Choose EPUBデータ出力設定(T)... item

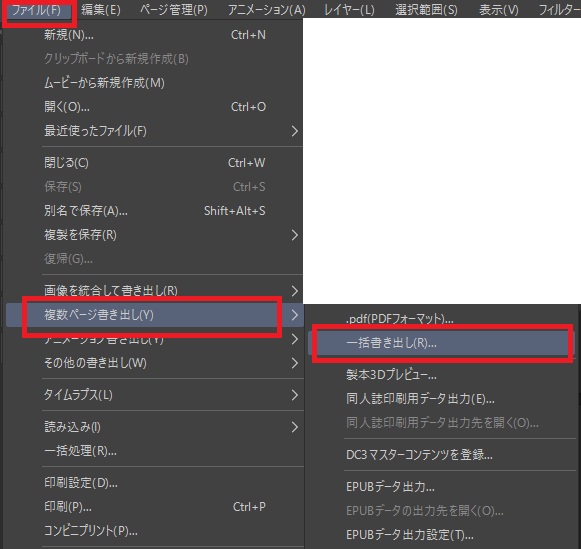[x=441, y=535]
